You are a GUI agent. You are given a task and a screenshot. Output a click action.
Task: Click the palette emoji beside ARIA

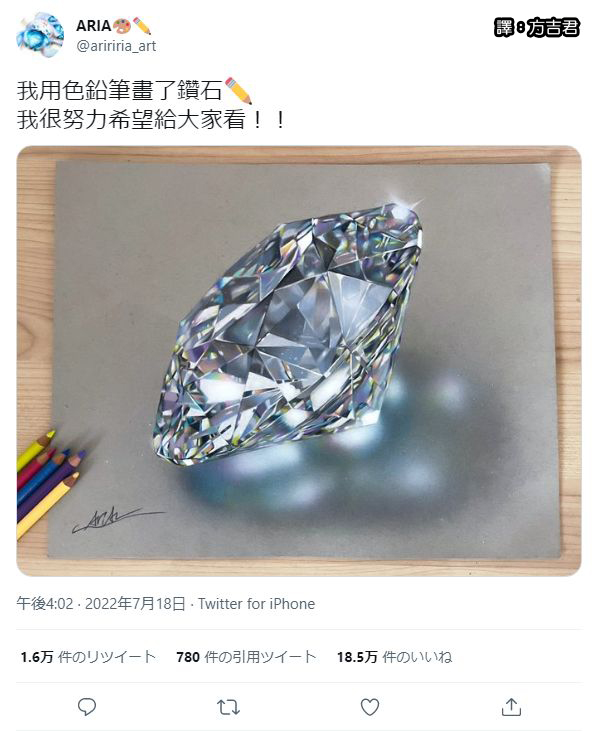122,26
